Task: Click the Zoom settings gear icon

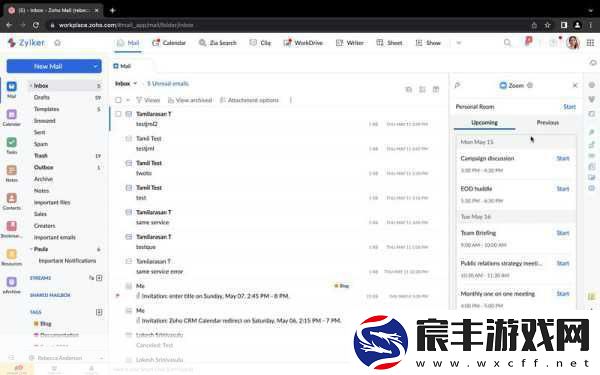Action: click(x=530, y=85)
